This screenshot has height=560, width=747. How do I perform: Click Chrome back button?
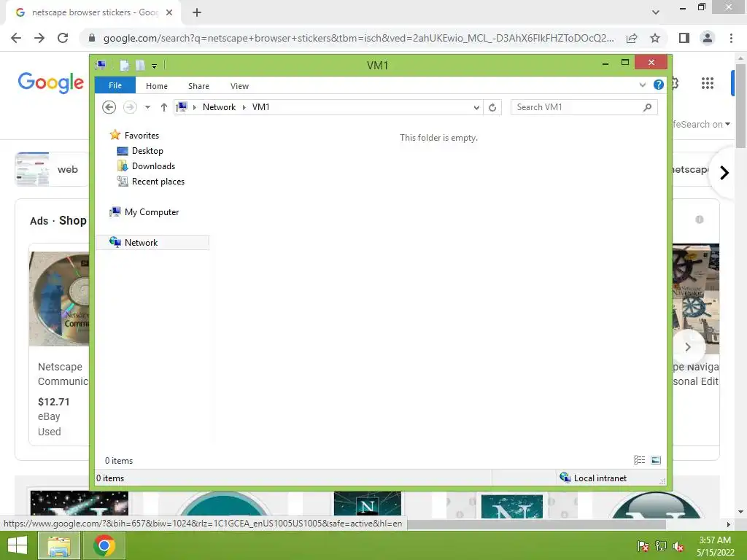[x=16, y=38]
